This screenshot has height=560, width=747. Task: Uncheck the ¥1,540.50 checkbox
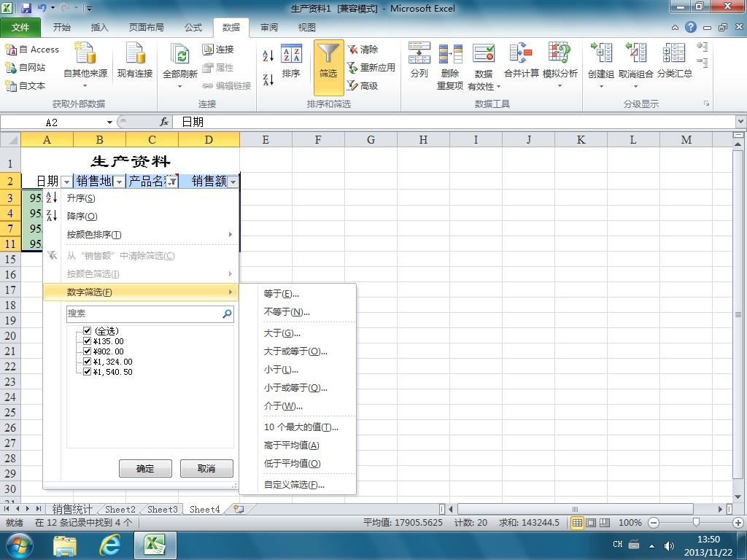[x=88, y=371]
